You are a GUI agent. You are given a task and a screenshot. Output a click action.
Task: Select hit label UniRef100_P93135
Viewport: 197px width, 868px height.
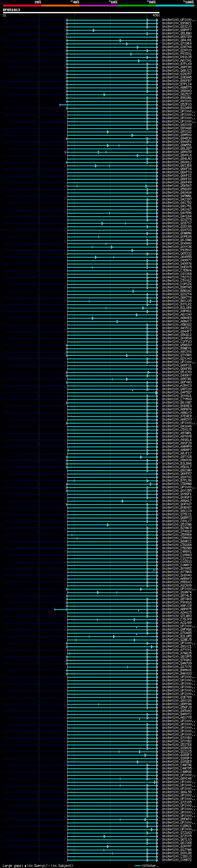pos(176,57)
